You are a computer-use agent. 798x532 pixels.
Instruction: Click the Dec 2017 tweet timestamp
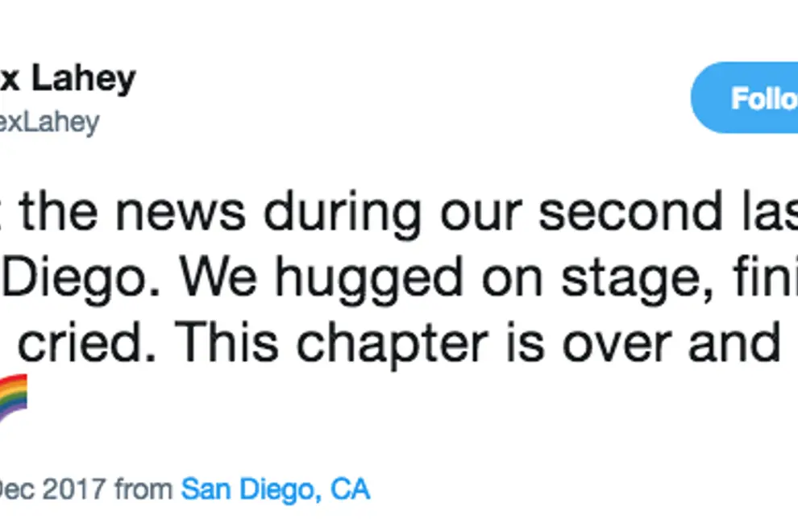[x=53, y=488]
